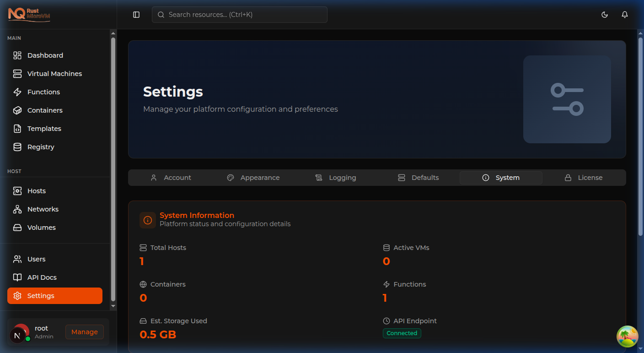
Task: Select Virtual Machines in the sidebar
Action: pyautogui.click(x=54, y=73)
